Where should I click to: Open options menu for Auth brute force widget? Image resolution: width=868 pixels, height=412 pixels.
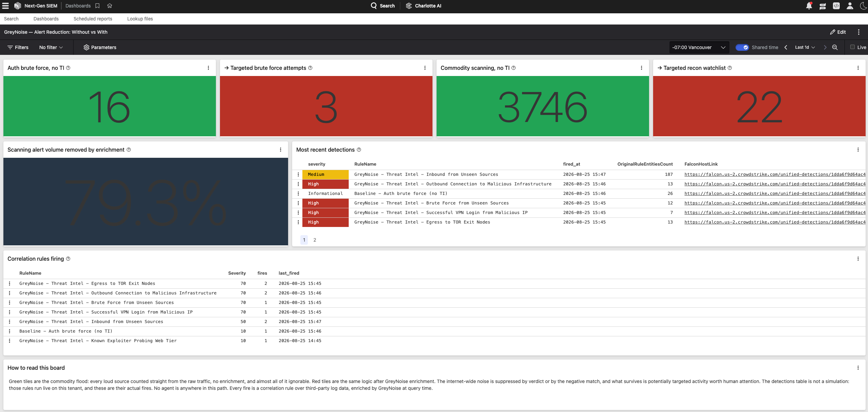point(208,68)
